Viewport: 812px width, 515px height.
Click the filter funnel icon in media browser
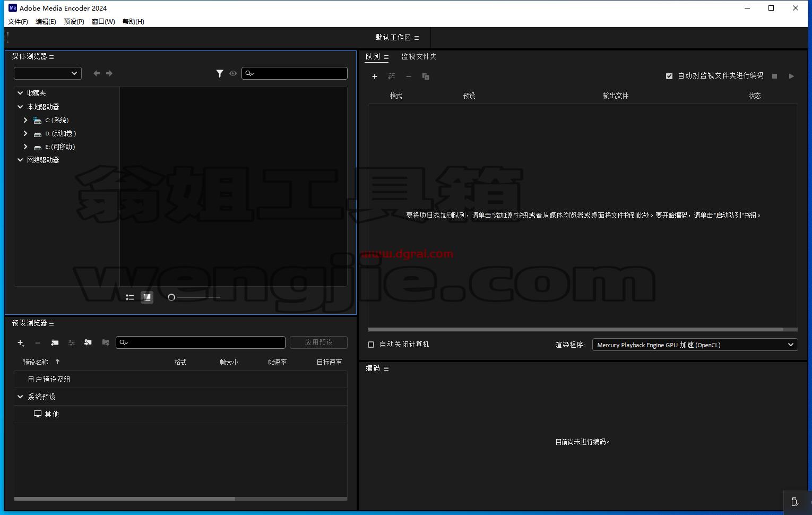tap(220, 73)
